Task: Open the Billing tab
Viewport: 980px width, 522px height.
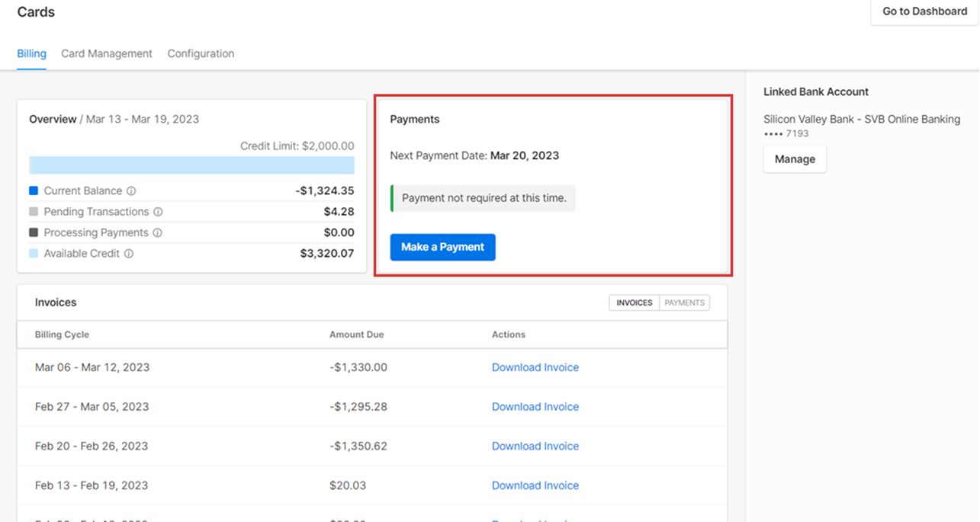Action: (x=32, y=54)
